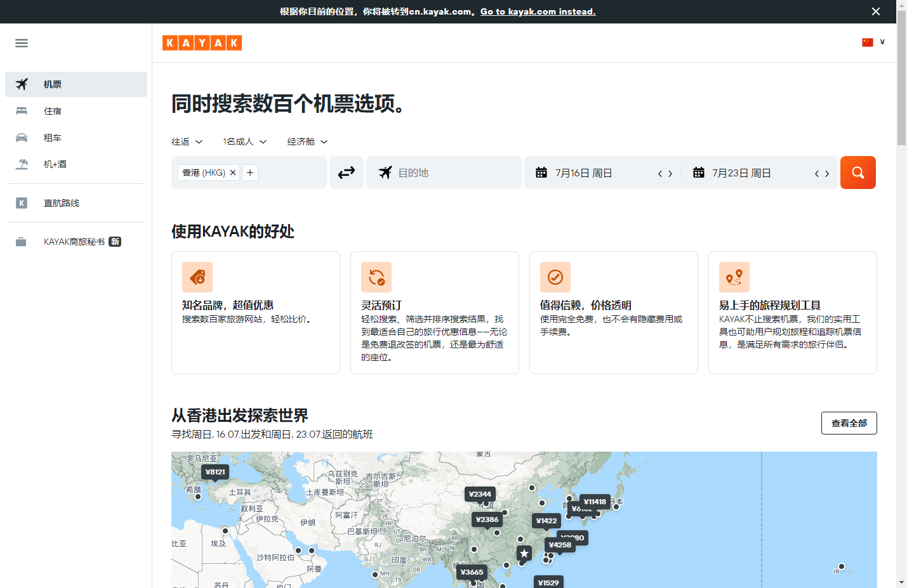Select the ¥1422 map price marker

point(546,520)
